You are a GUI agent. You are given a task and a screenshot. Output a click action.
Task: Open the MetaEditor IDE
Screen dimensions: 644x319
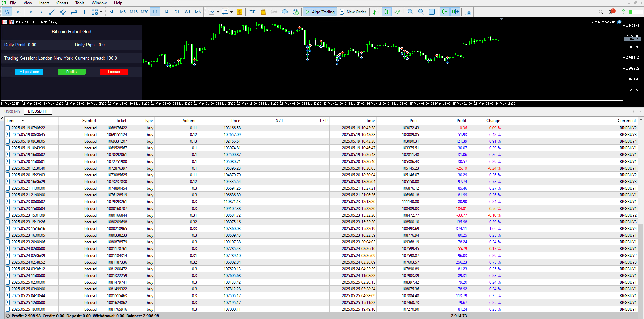tap(252, 12)
